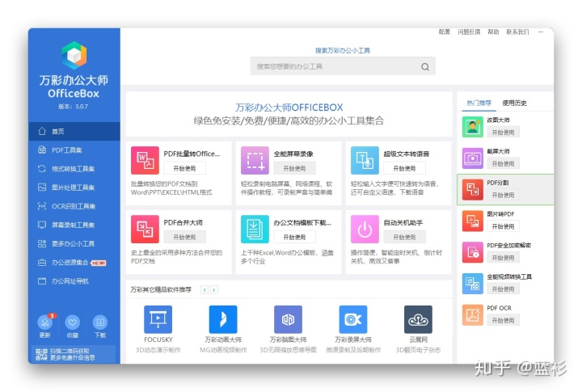Click the 更新 update icon
This screenshot has height=392, width=582.
(45, 322)
